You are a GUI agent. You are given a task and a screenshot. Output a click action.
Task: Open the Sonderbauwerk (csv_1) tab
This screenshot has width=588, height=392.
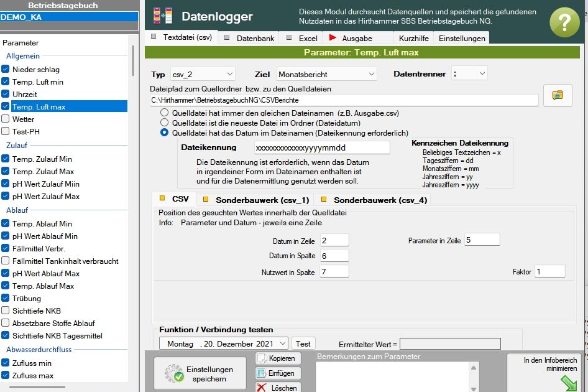click(x=256, y=200)
